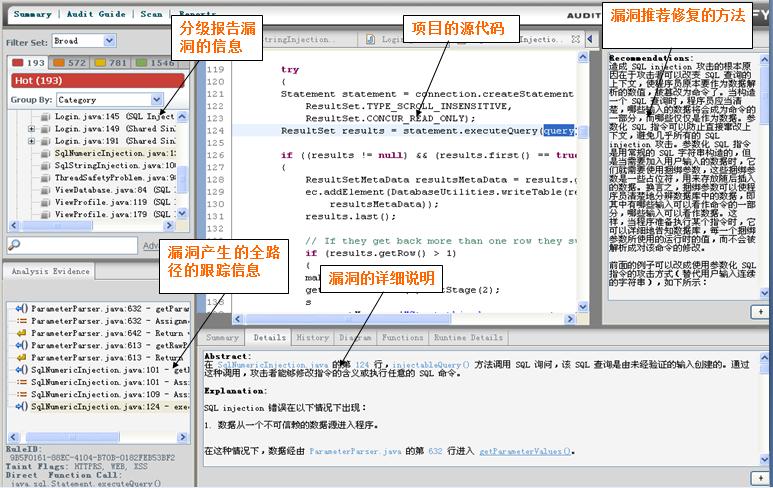Select Login.java:145 SQL Injection issue
This screenshot has width=773, height=488.
click(x=114, y=116)
